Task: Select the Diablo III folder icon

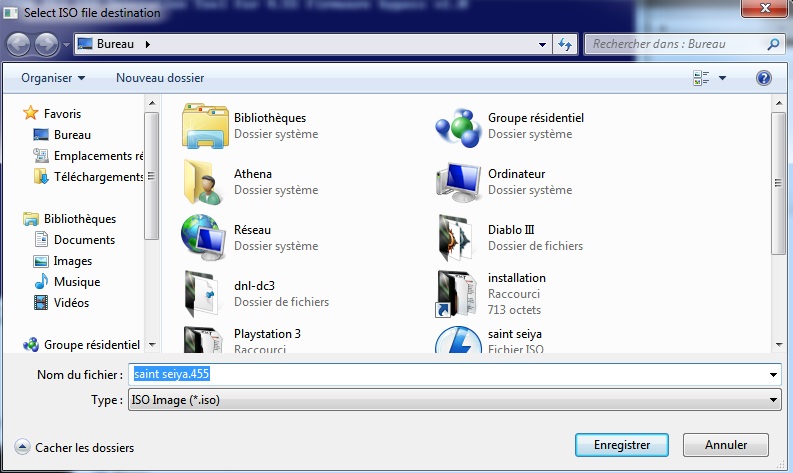Action: 459,237
